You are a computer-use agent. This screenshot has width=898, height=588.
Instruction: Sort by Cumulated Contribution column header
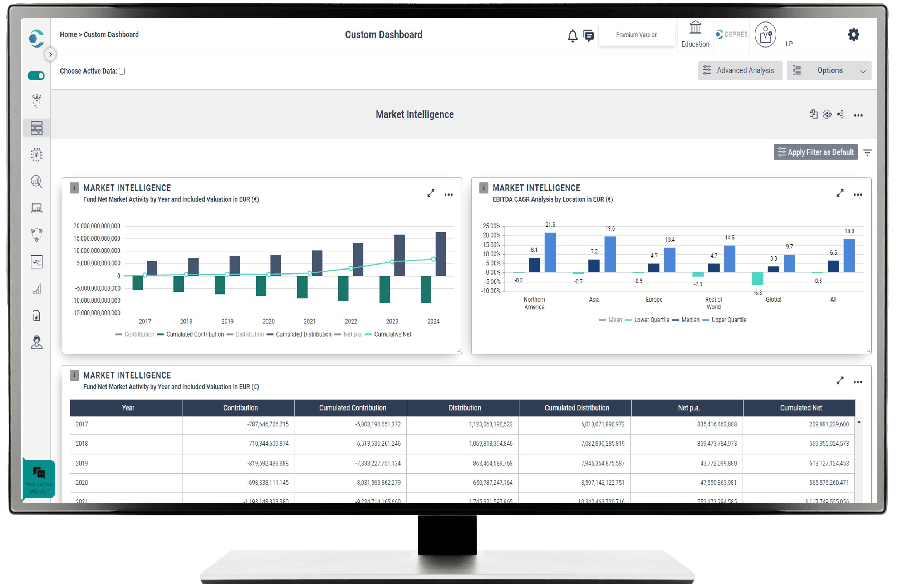click(x=351, y=408)
